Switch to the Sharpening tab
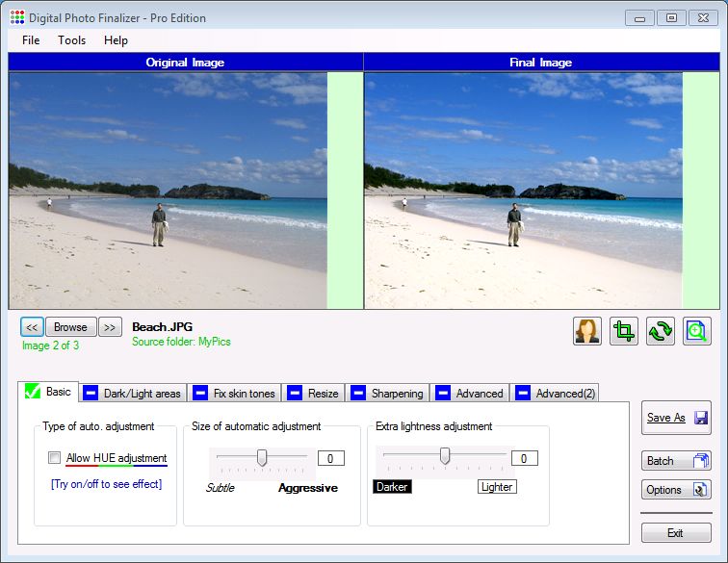Image resolution: width=728 pixels, height=563 pixels. tap(388, 393)
